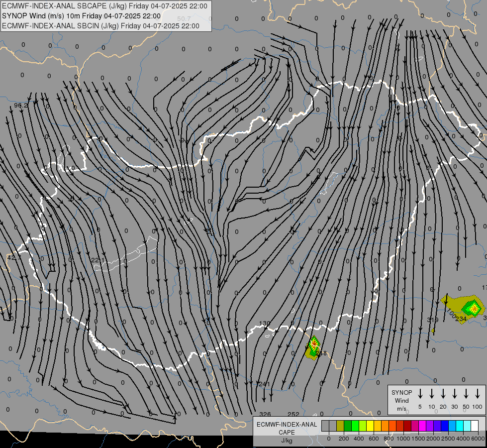Image resolution: width=487 pixels, height=448 pixels.
Task: Click the SYNOP Wind 10m title line
Action: [82, 16]
